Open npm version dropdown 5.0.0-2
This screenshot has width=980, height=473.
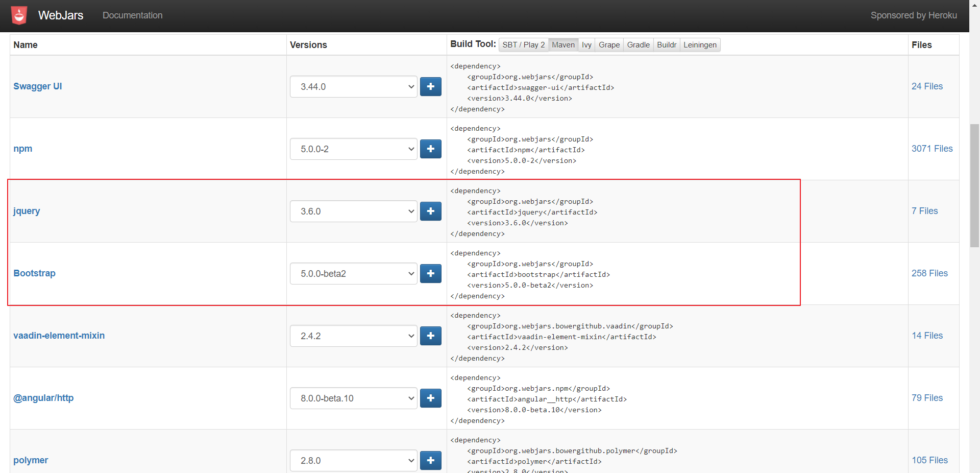[x=354, y=149]
